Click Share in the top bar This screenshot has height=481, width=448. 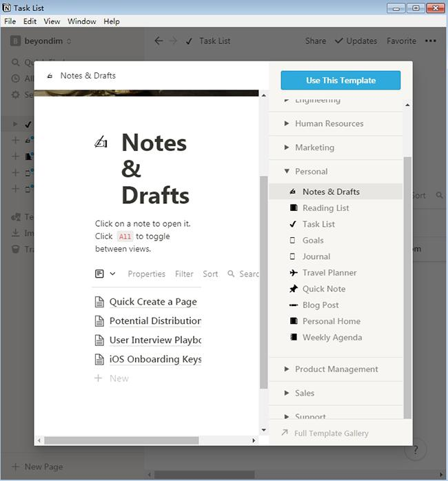pos(316,41)
